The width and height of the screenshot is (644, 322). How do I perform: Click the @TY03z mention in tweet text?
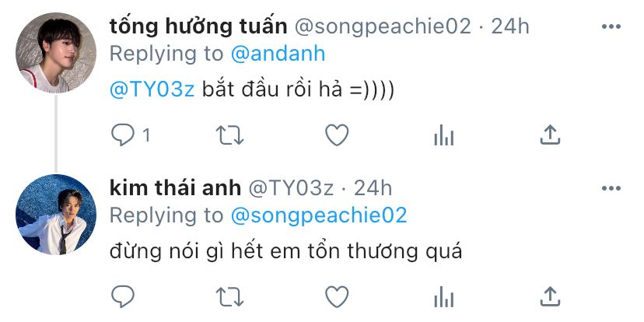(x=152, y=89)
